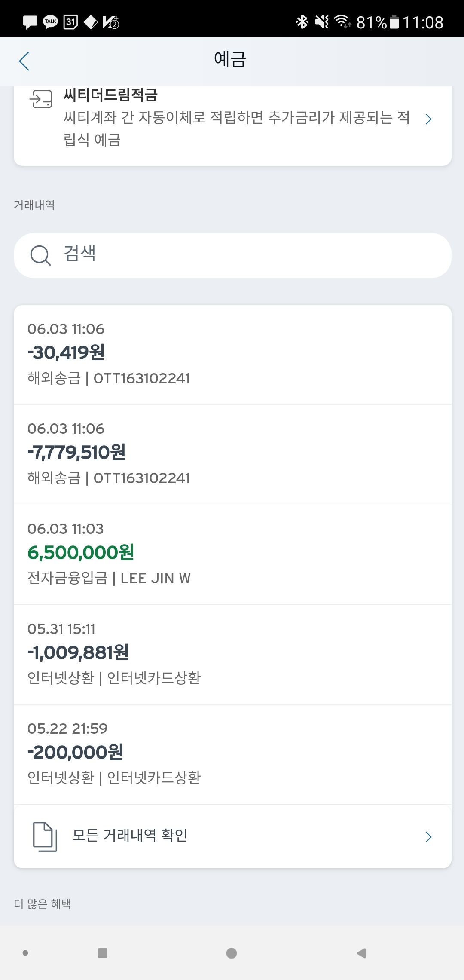Open KakaoTalk notification in status bar
Image resolution: width=464 pixels, height=980 pixels.
(50, 22)
